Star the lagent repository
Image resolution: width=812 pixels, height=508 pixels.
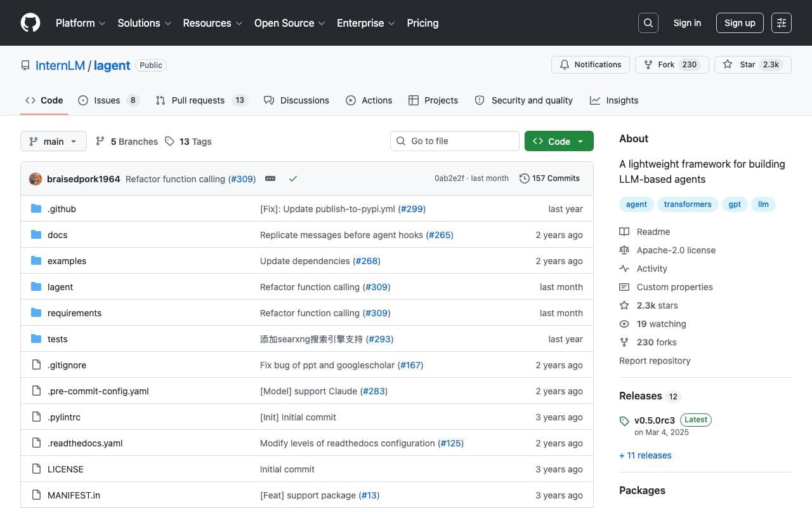click(753, 65)
